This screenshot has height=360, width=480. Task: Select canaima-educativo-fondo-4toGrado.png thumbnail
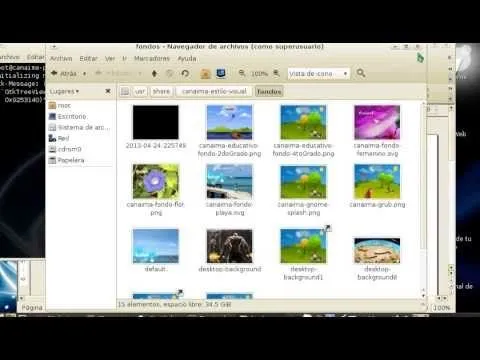pyautogui.click(x=303, y=122)
